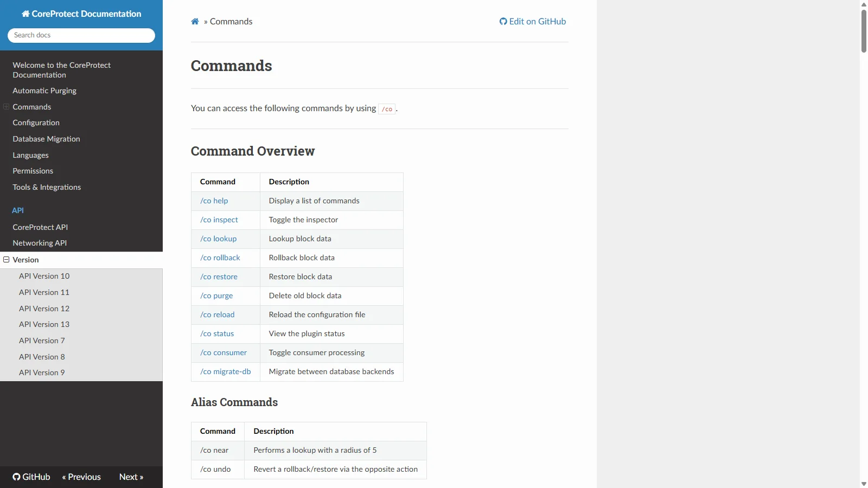Open the Permissions sidebar page
868x488 pixels.
(33, 171)
